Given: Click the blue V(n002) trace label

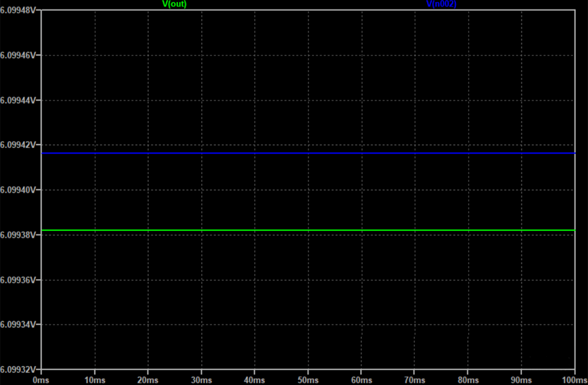Looking at the screenshot, I should [441, 4].
